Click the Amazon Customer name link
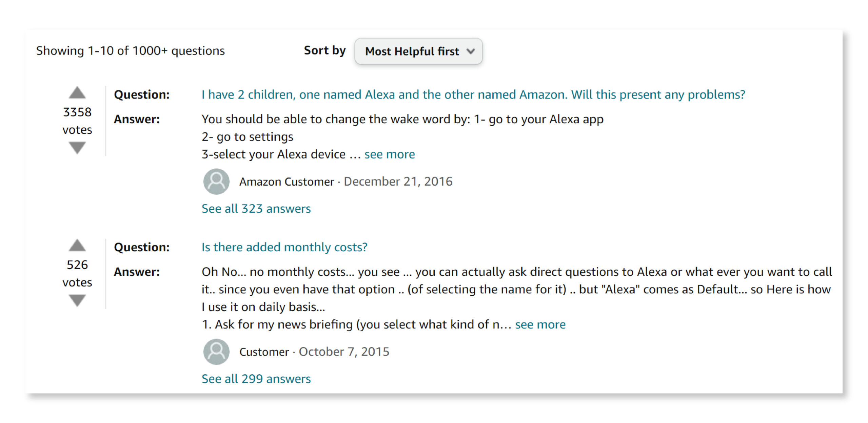The height and width of the screenshot is (423, 868). pyautogui.click(x=287, y=181)
